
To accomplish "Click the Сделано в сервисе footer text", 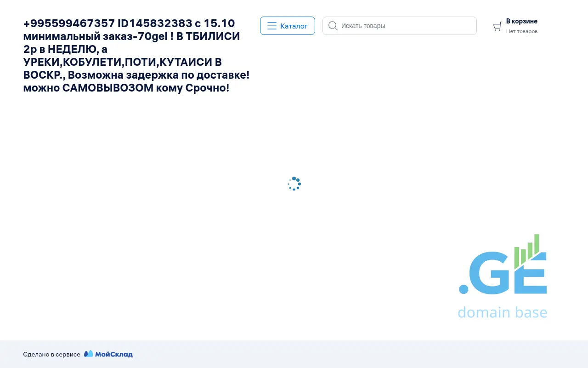I will pos(51,354).
